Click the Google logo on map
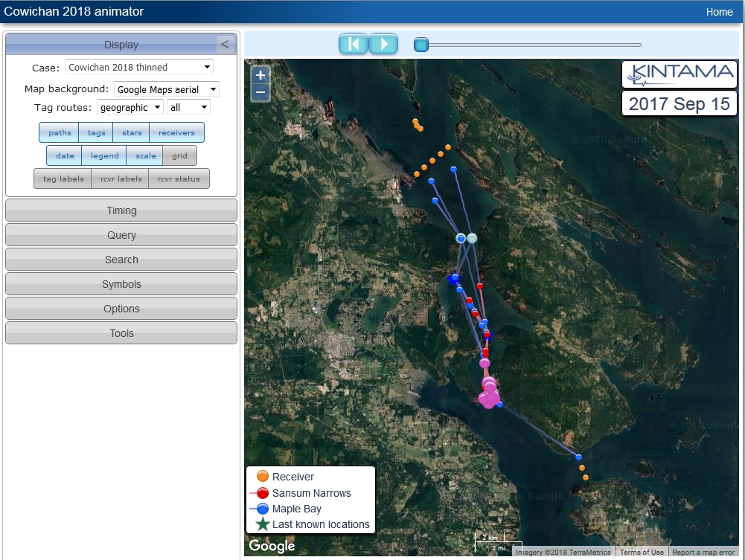This screenshot has height=560, width=745. 272,547
